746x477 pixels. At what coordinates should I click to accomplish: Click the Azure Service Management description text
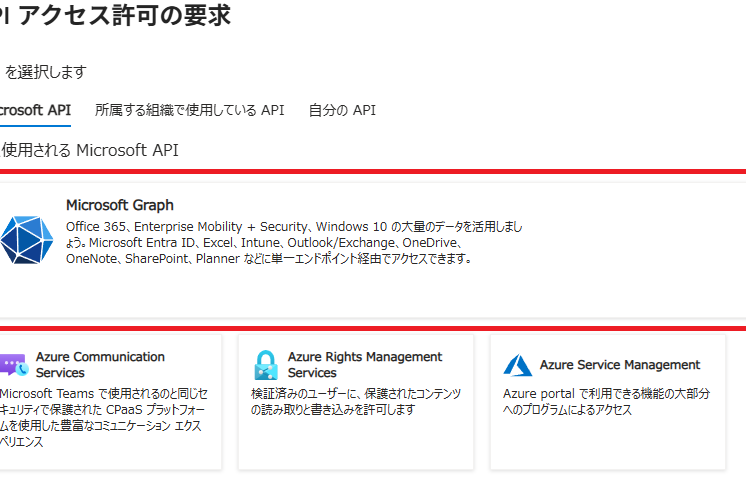pos(605,402)
